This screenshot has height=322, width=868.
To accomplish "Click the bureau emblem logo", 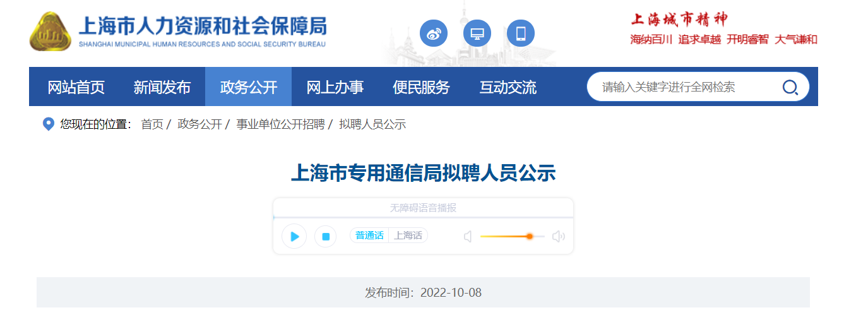I will click(51, 32).
